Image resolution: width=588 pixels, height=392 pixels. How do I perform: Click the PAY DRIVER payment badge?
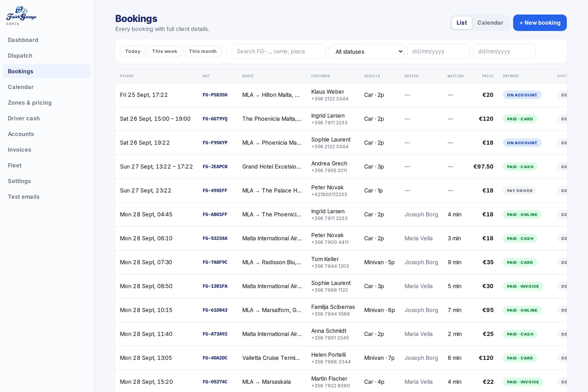519,191
